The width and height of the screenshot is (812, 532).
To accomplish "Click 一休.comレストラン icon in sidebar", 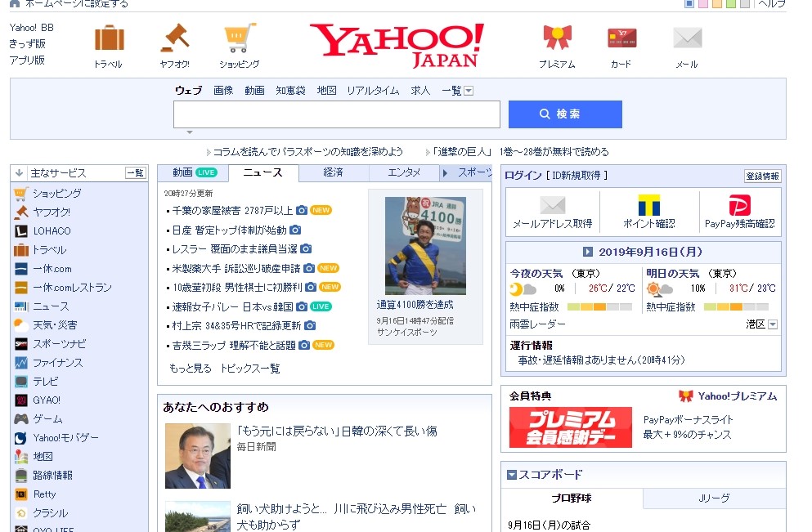I will point(20,287).
